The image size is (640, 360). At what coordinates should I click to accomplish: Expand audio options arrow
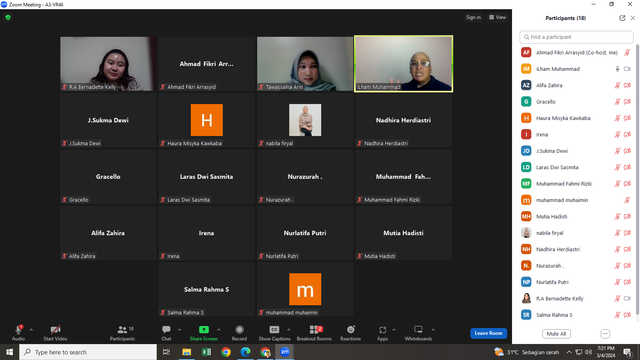point(31,329)
